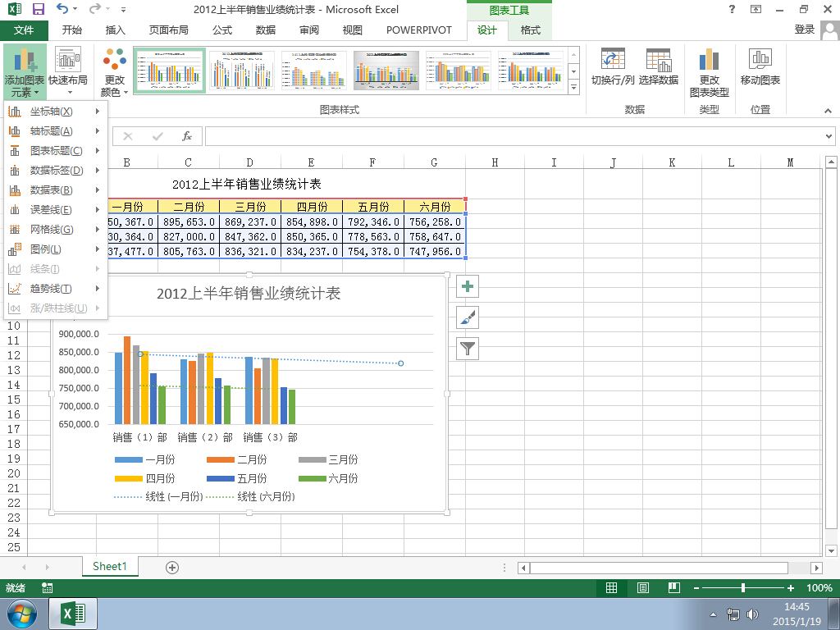Open the Format (格式) ribbon tab
The width and height of the screenshot is (840, 630).
click(531, 30)
